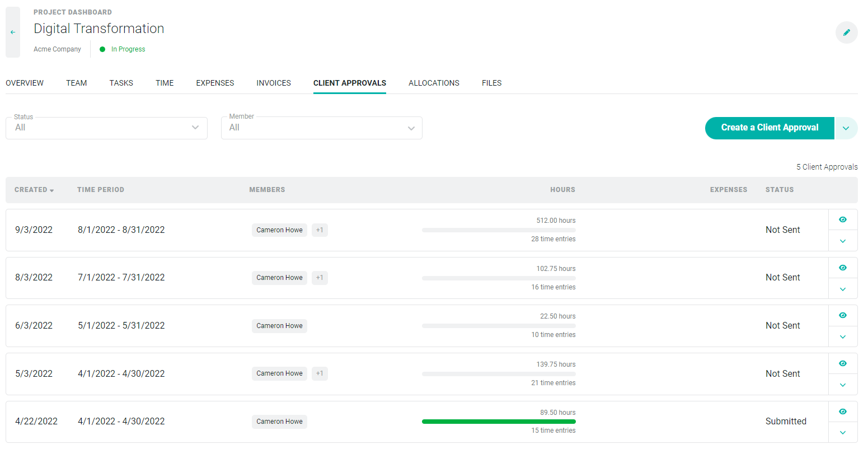
Task: Click Acme Company client name
Action: pyautogui.click(x=57, y=49)
